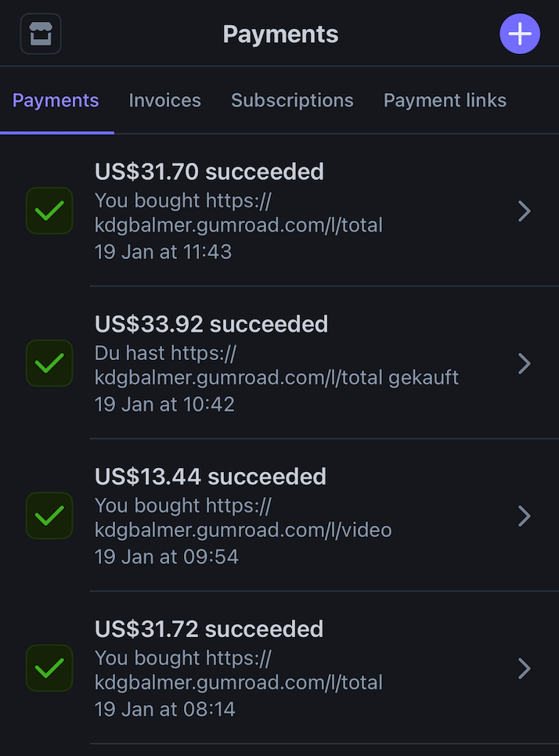Click green checkmark on US$33.92 payment
The image size is (559, 756).
click(x=49, y=363)
